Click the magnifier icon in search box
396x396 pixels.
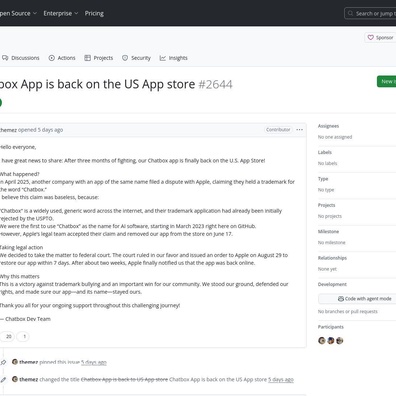pos(350,13)
